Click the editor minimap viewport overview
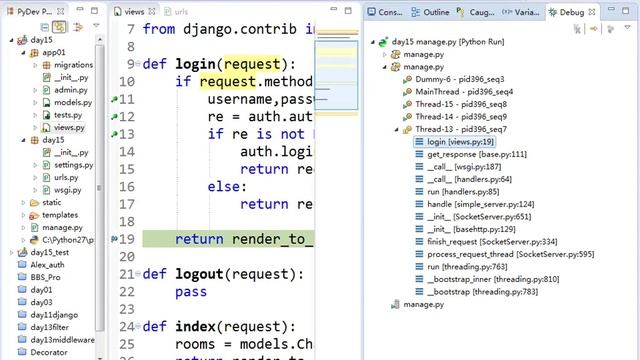This screenshot has height=360, width=640. pos(336,75)
